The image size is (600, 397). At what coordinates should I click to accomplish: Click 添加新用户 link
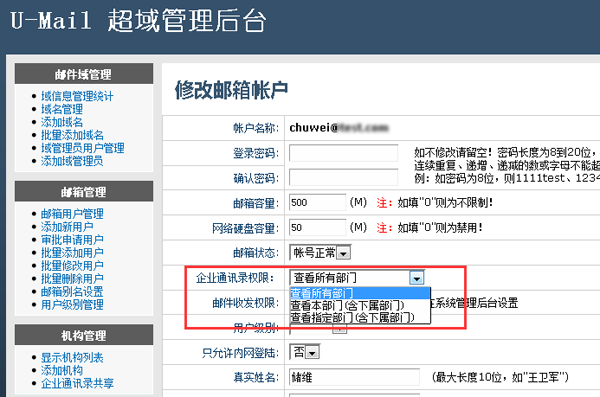pos(67,227)
